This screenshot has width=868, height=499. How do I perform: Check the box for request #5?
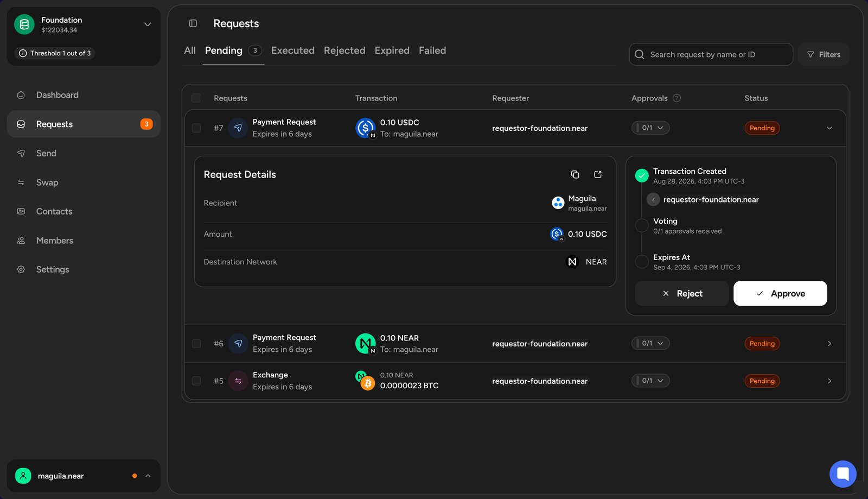pyautogui.click(x=196, y=381)
